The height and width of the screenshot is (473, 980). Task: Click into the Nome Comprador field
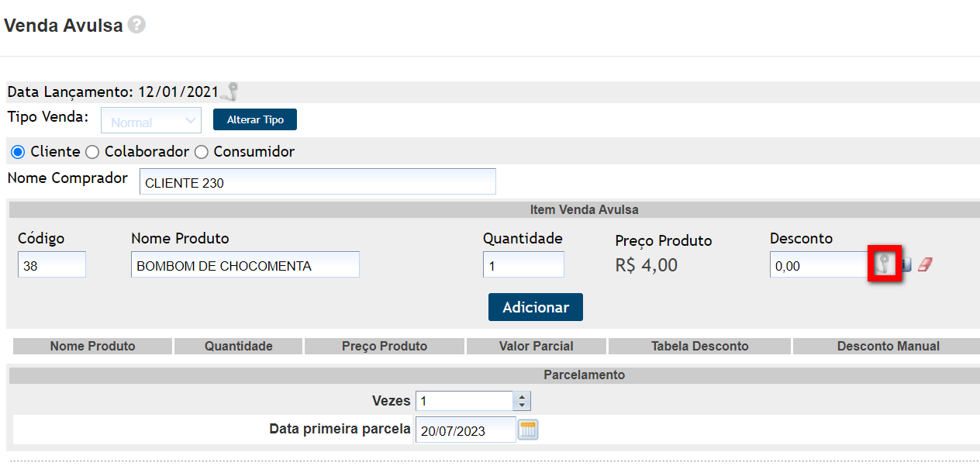[x=318, y=183]
